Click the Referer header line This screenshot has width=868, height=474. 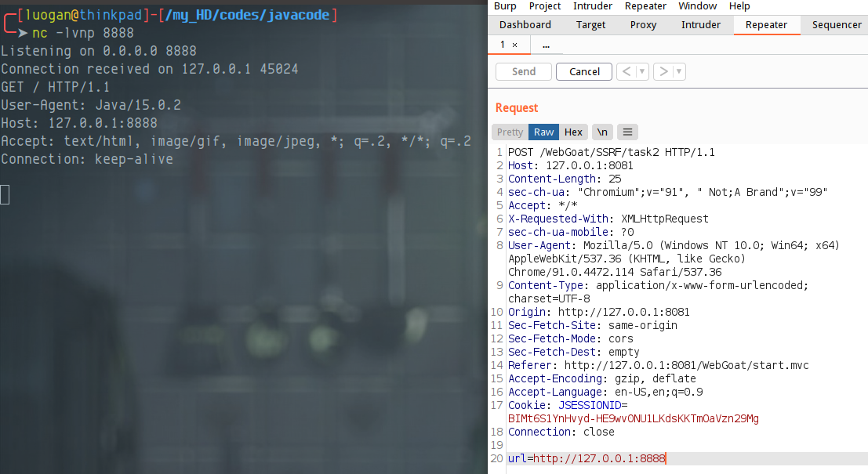pyautogui.click(x=658, y=365)
